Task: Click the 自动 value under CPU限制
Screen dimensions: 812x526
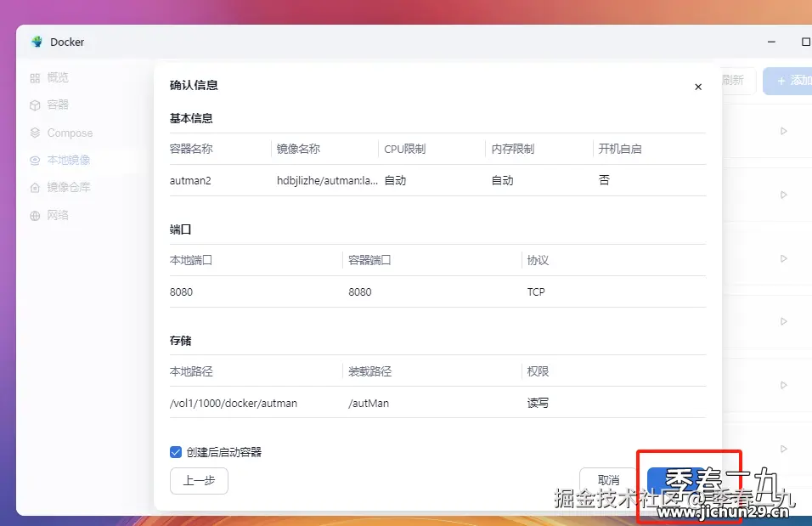Action: click(x=395, y=180)
